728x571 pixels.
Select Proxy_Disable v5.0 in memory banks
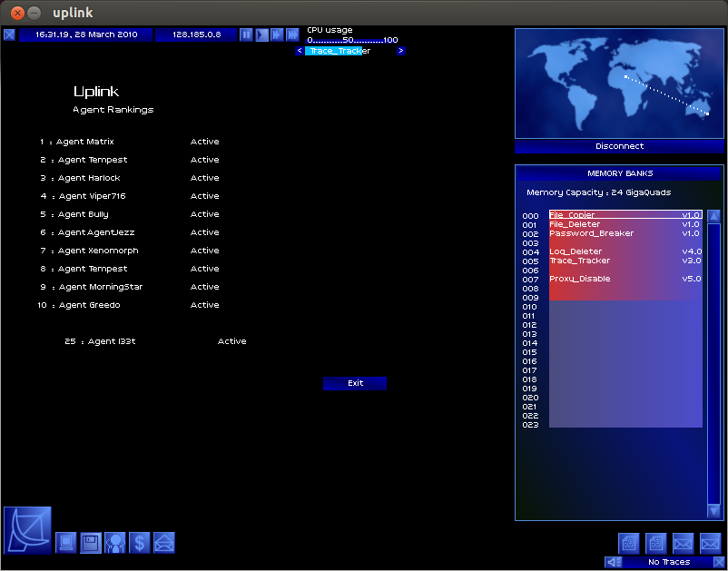[625, 279]
